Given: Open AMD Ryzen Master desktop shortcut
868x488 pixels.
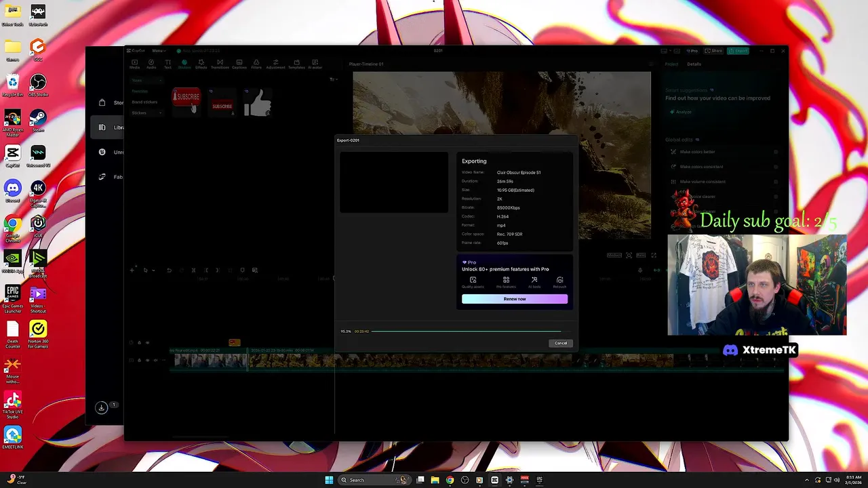Looking at the screenshot, I should pos(12,123).
